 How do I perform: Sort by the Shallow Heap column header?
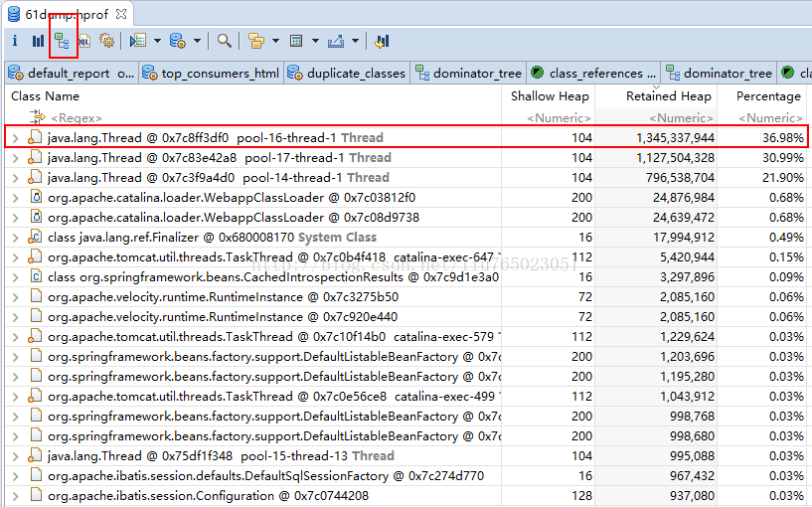[x=550, y=96]
